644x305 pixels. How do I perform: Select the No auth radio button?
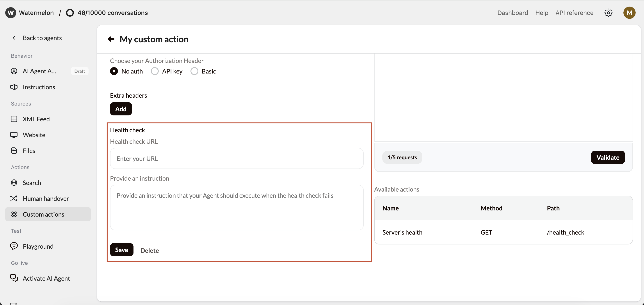tap(114, 71)
